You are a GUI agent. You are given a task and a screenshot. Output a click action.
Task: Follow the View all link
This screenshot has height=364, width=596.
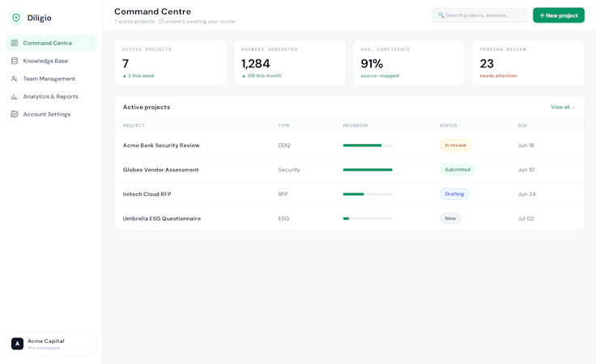coord(563,108)
